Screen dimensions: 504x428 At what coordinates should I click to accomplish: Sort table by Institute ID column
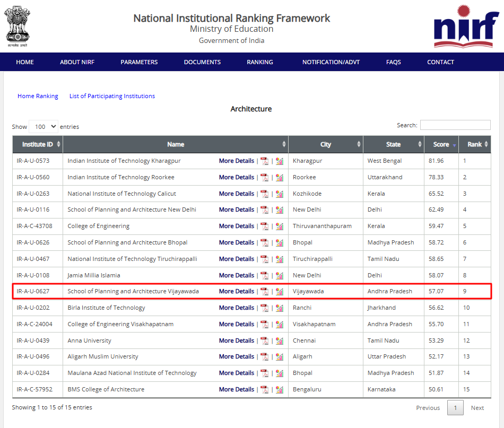pos(38,144)
